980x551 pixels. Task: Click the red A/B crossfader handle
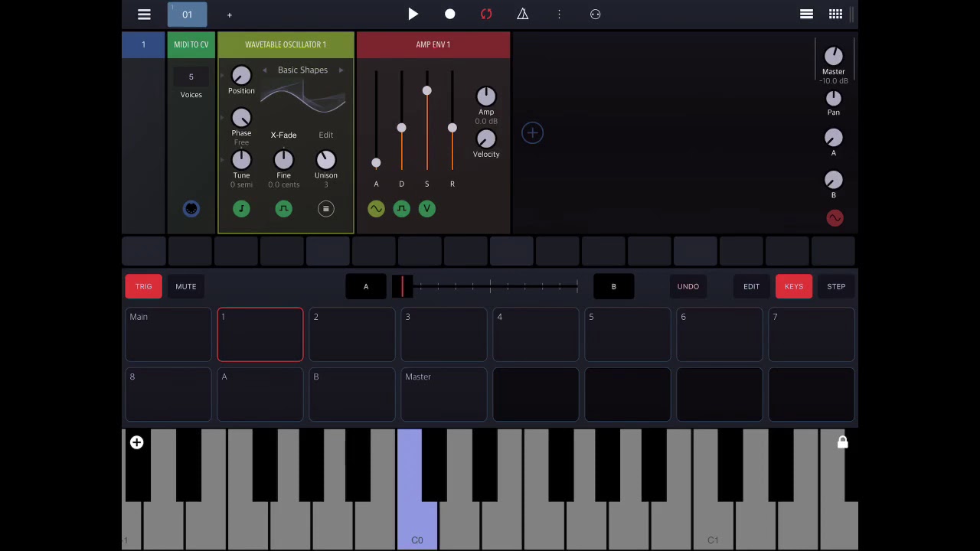coord(402,286)
